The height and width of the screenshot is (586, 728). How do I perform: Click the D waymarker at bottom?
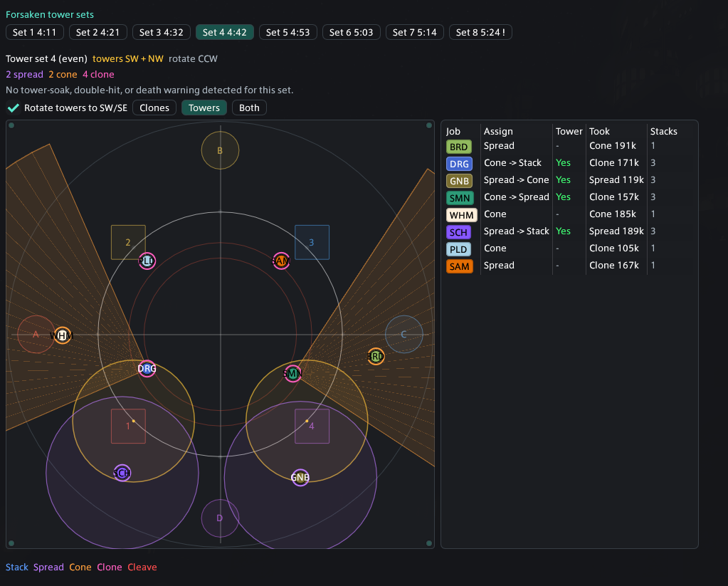pos(220,518)
